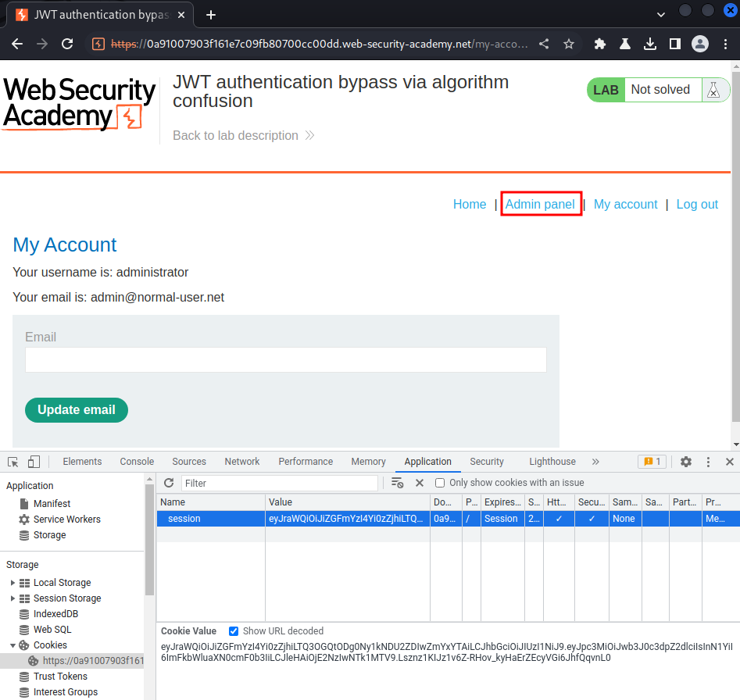The height and width of the screenshot is (700, 740).
Task: Click the Update email button
Action: click(x=77, y=410)
